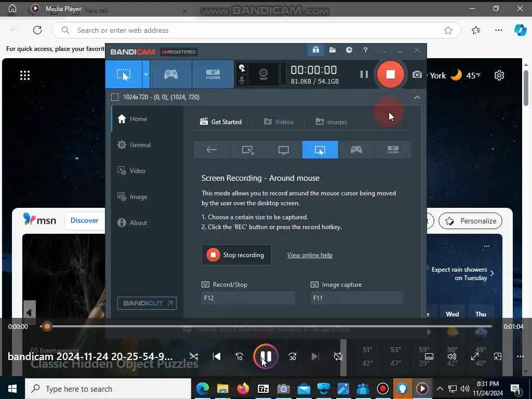Open Windows Start menu
The height and width of the screenshot is (399, 532).
coord(12,389)
